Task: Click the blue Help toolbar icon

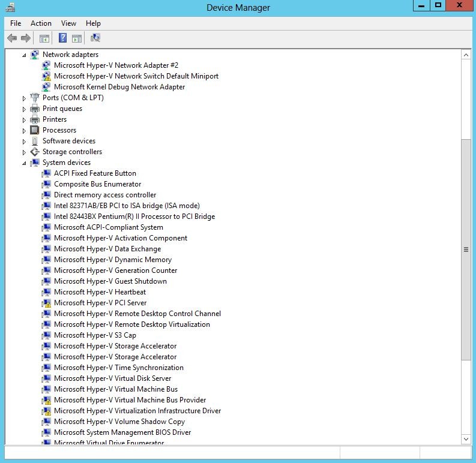Action: (62, 38)
